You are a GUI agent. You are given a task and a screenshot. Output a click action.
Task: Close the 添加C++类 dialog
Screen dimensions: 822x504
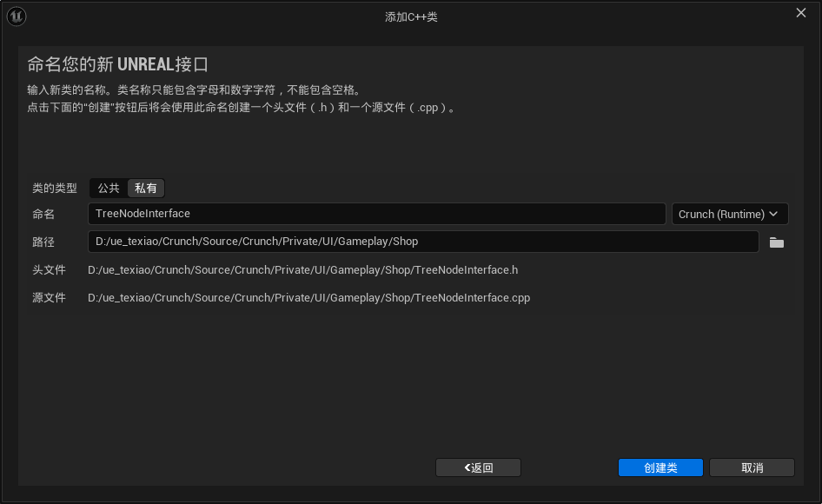pyautogui.click(x=801, y=12)
